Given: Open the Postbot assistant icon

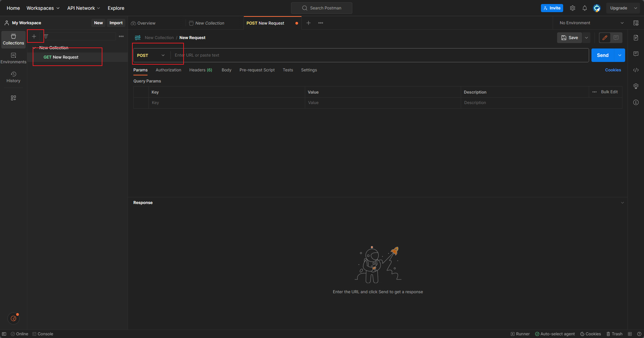Looking at the screenshot, I should (13, 318).
